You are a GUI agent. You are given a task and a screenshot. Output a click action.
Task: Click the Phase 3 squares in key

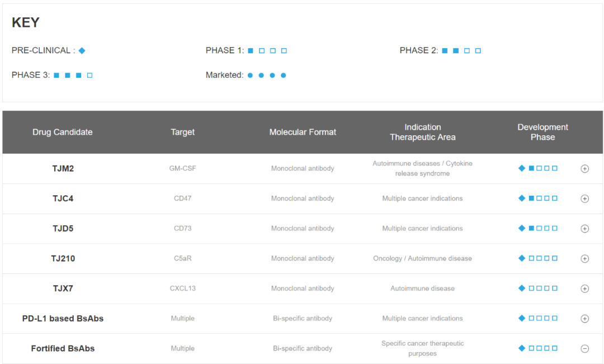pyautogui.click(x=73, y=75)
